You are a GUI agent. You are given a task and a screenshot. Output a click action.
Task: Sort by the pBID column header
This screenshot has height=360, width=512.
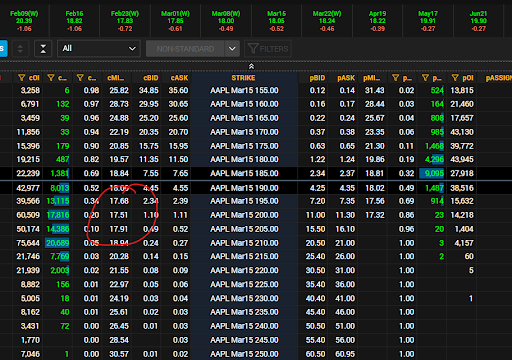click(317, 78)
